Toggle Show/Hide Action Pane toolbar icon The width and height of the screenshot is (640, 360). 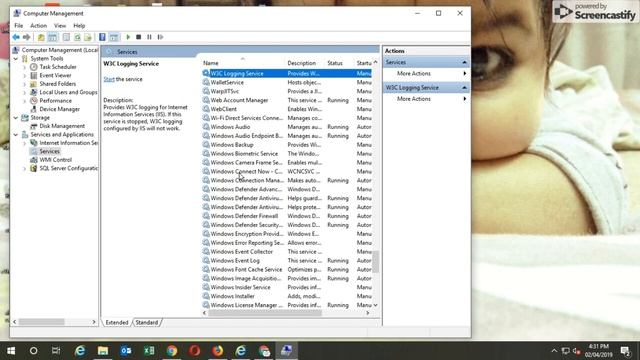[x=114, y=37]
